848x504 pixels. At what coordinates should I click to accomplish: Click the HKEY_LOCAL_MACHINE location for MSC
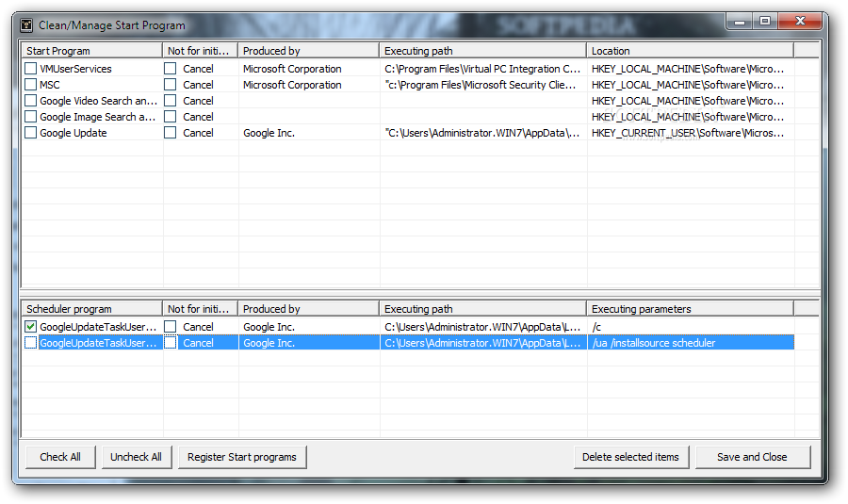pyautogui.click(x=688, y=85)
